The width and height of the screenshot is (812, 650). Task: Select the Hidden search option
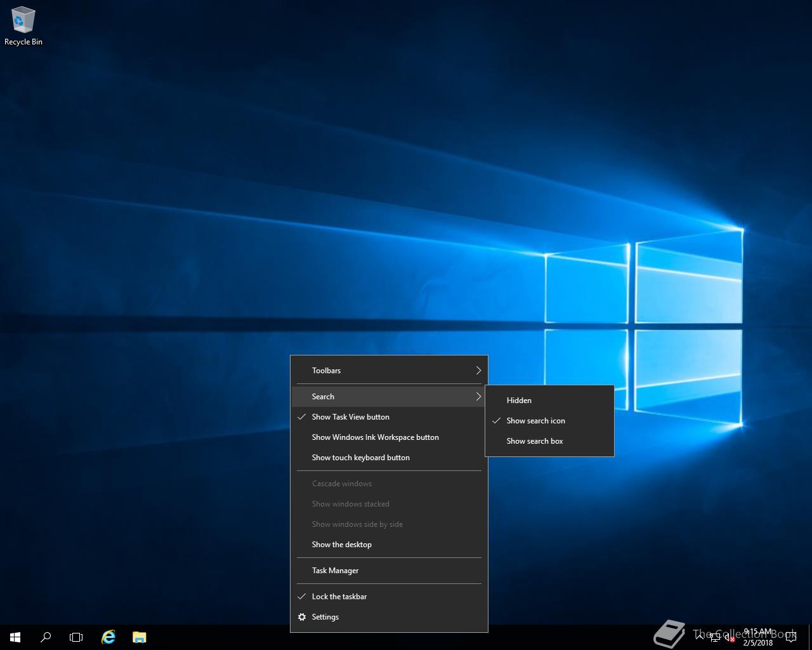pos(549,401)
